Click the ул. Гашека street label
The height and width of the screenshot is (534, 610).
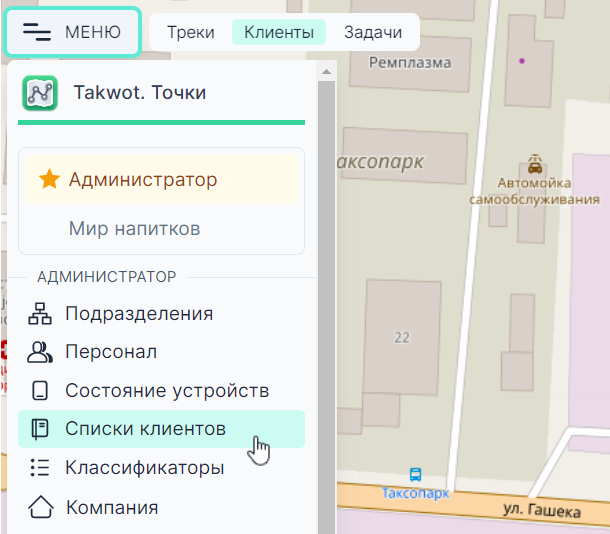coord(542,509)
